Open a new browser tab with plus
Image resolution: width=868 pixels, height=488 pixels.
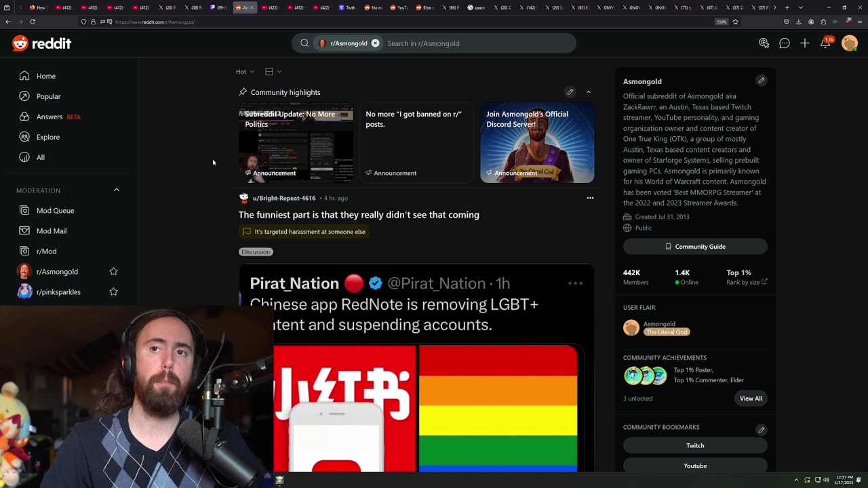coord(787,7)
